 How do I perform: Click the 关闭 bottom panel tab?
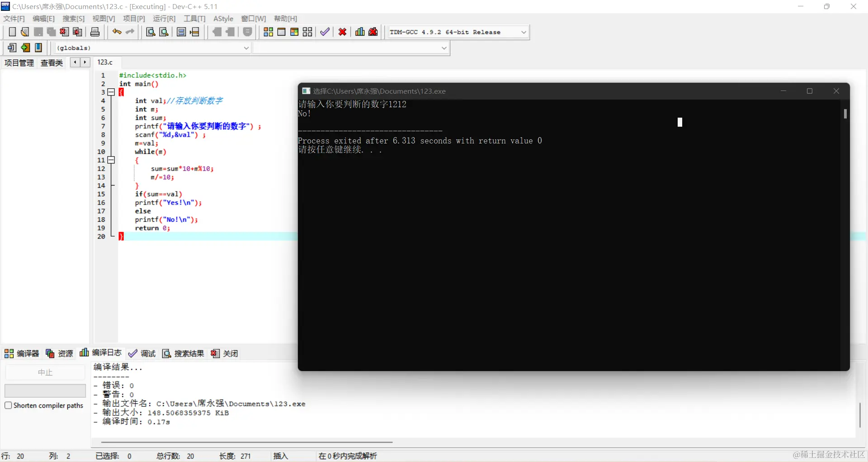[x=224, y=353]
